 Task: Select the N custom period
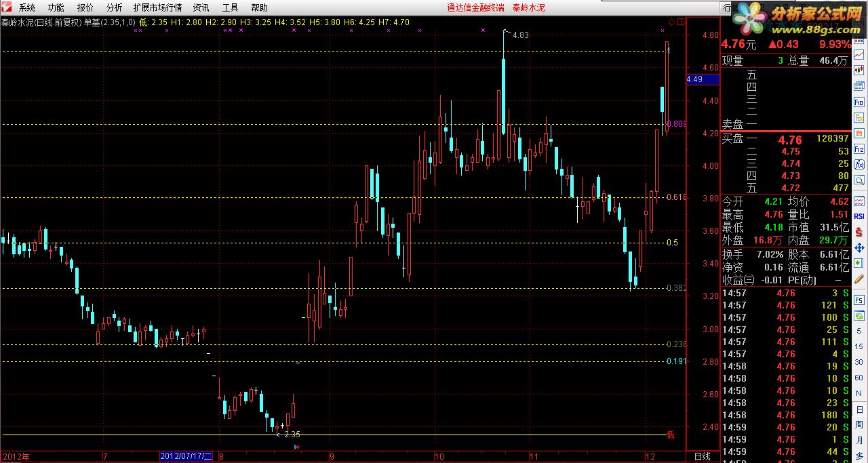[x=859, y=392]
